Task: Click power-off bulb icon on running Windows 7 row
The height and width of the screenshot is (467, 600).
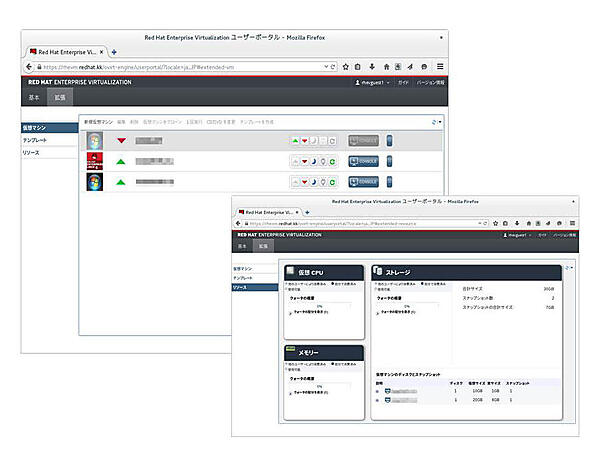Action: [323, 182]
